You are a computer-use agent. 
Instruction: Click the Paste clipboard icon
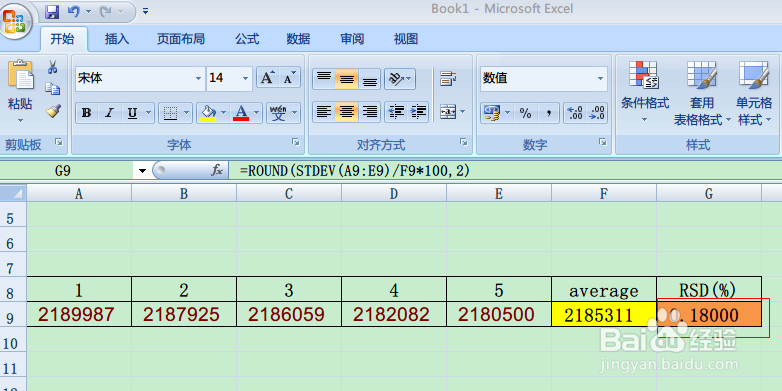click(20, 75)
